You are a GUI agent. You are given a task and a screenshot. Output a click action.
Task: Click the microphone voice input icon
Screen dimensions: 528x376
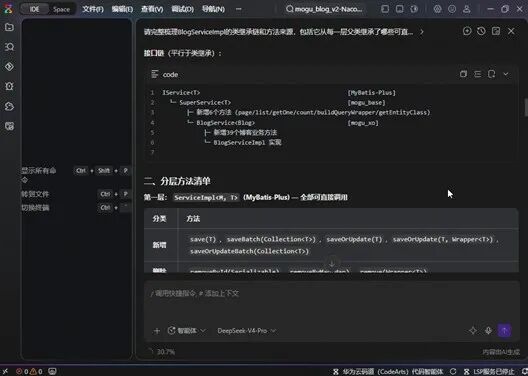pos(488,331)
